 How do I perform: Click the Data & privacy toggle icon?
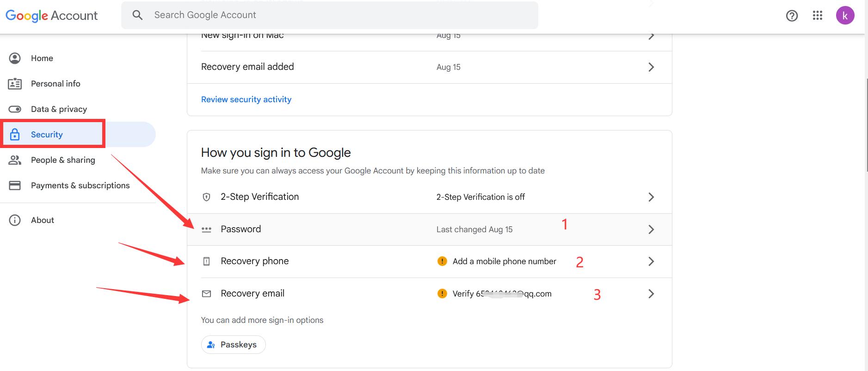(15, 109)
